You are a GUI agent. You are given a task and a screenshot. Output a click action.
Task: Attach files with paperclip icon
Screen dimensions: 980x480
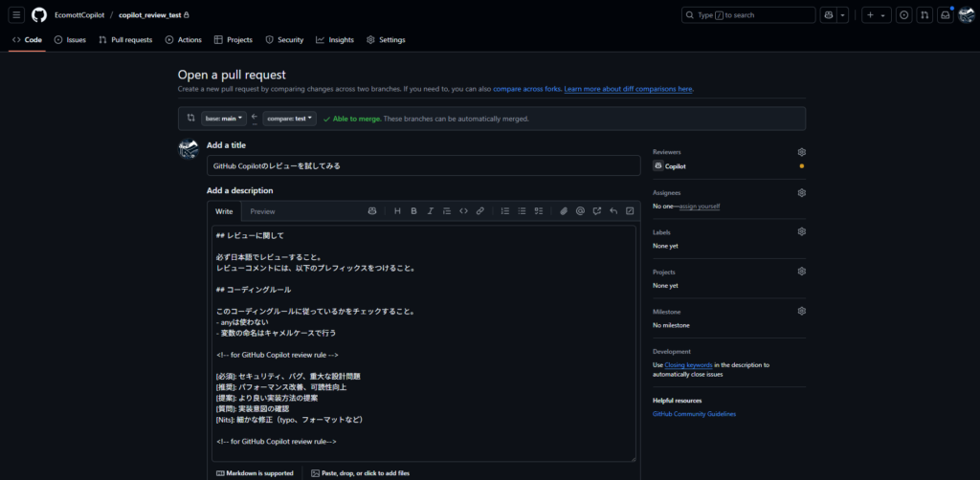[x=563, y=211]
